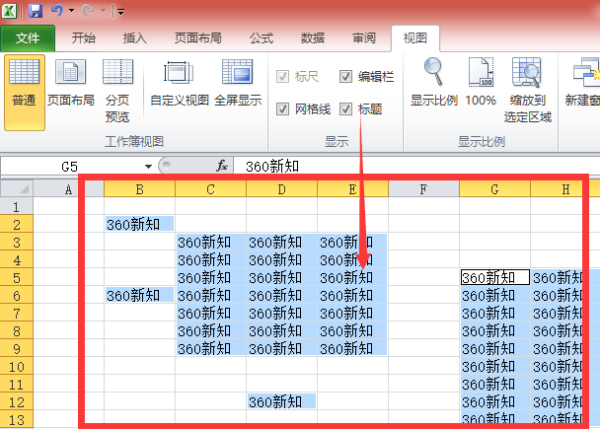Select row 2 header
This screenshot has height=429, width=600.
[x=16, y=224]
